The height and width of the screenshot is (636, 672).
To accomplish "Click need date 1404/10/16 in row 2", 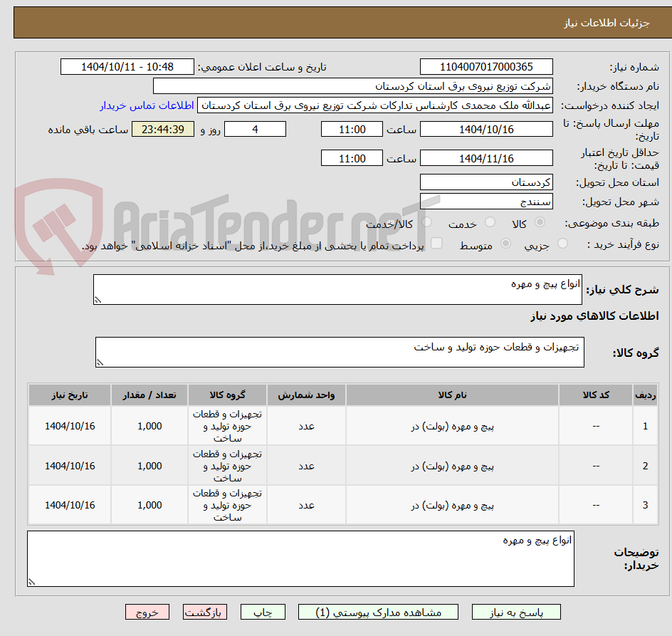I will pos(70,466).
